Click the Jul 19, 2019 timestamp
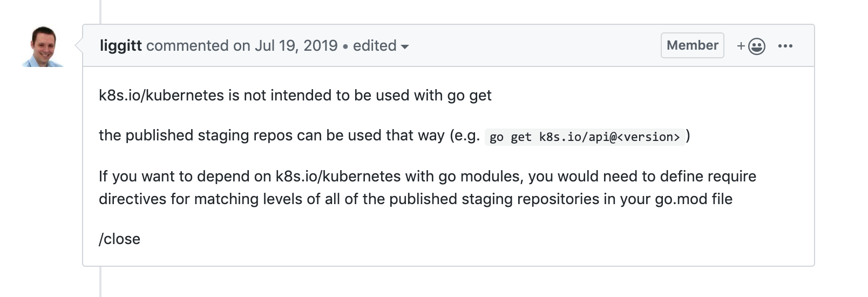The image size is (868, 297). [x=296, y=46]
